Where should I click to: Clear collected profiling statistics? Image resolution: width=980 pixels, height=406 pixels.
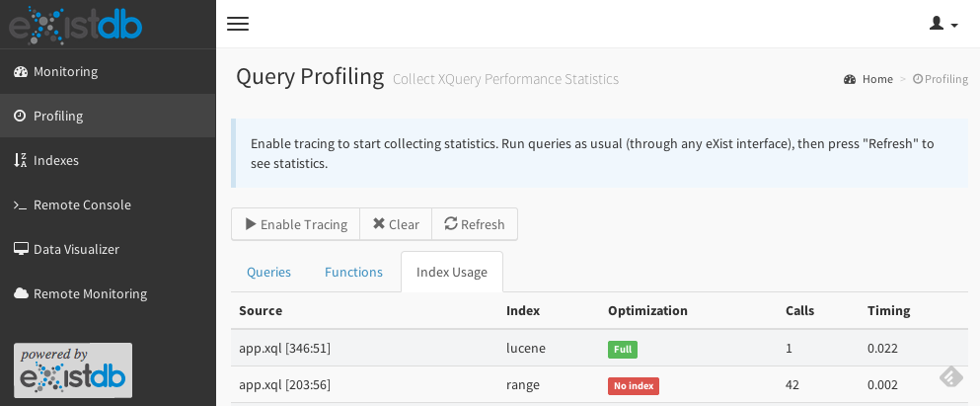(396, 224)
